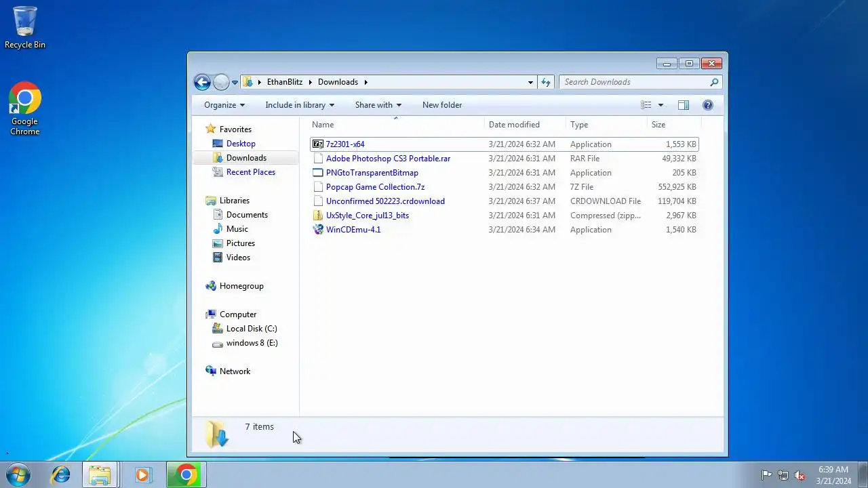The image size is (868, 488).
Task: Refresh the Downloads folder view
Action: tap(546, 82)
